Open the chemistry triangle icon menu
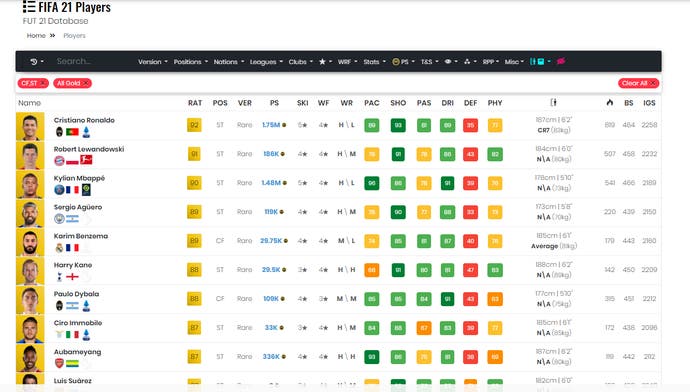Screen dimensions: 690x392 point(470,62)
